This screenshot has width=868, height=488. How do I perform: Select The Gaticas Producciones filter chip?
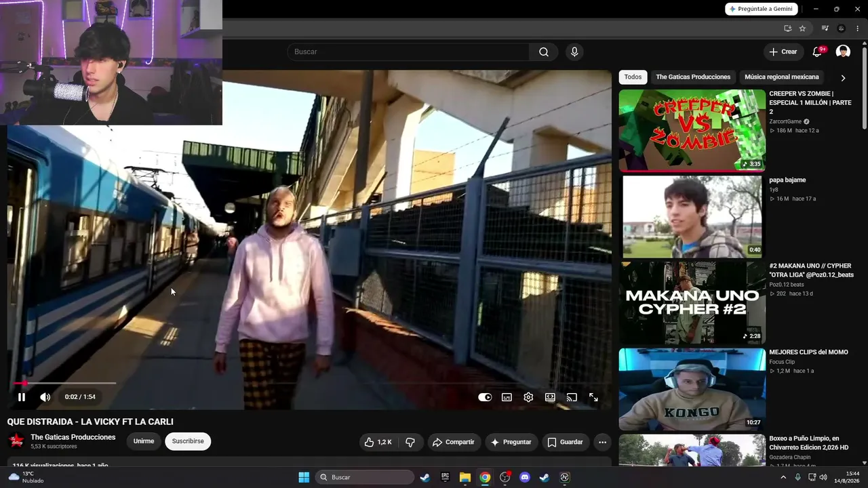(x=693, y=77)
